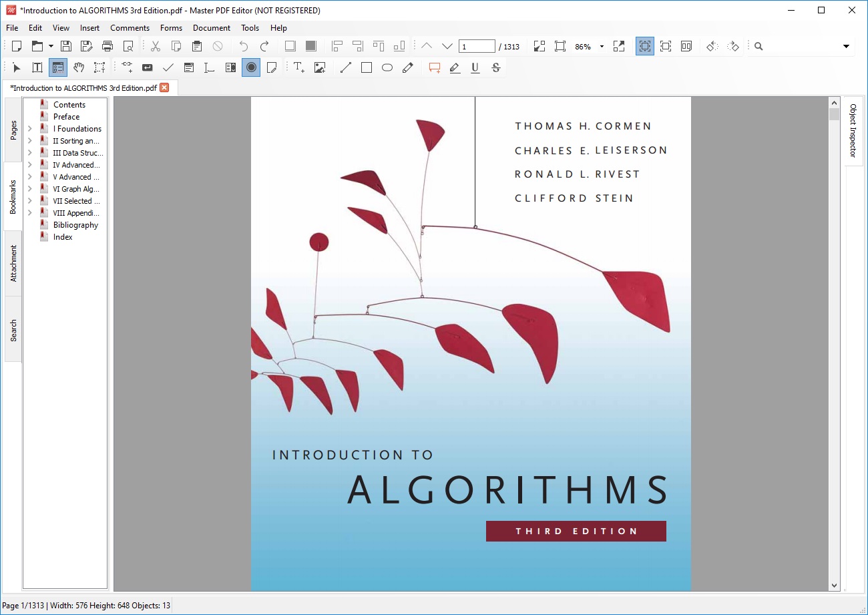Click the page number input field
The image size is (868, 615).
[477, 46]
